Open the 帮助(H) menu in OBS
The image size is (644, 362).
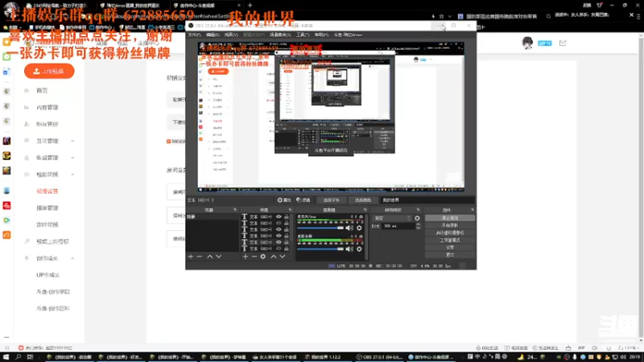pos(321,35)
